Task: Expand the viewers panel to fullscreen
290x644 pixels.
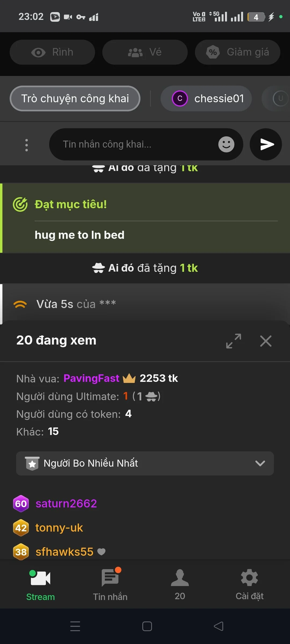Action: click(233, 341)
